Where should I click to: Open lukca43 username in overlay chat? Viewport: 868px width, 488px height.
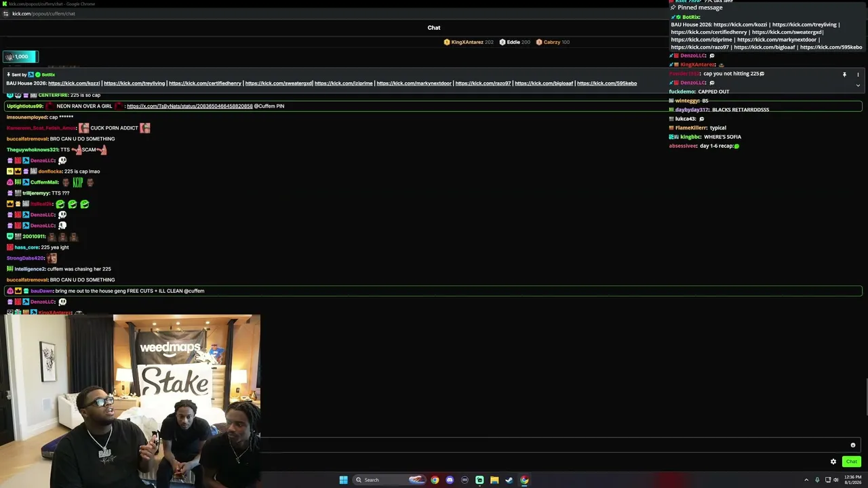686,119
